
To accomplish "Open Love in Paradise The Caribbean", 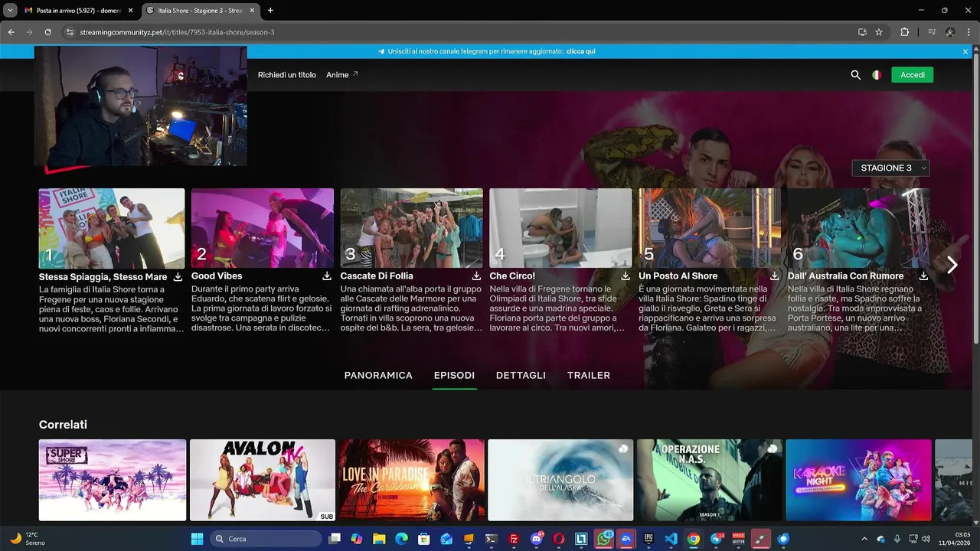I will click(412, 480).
